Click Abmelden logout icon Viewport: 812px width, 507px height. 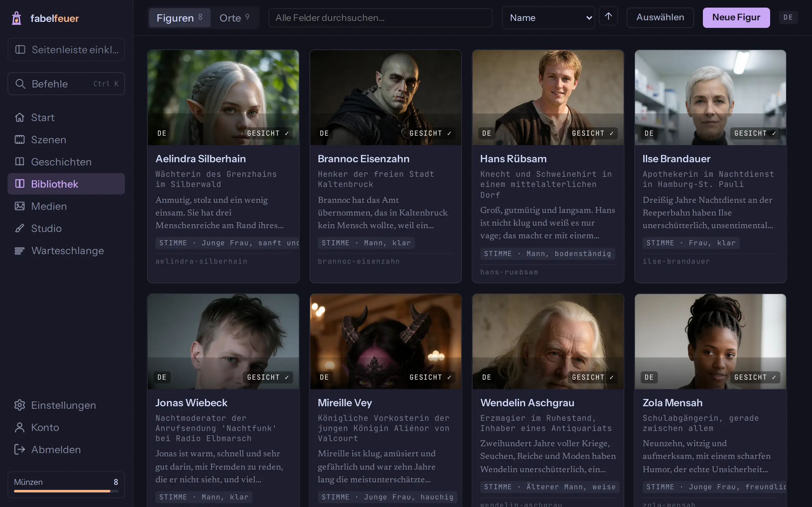19,449
